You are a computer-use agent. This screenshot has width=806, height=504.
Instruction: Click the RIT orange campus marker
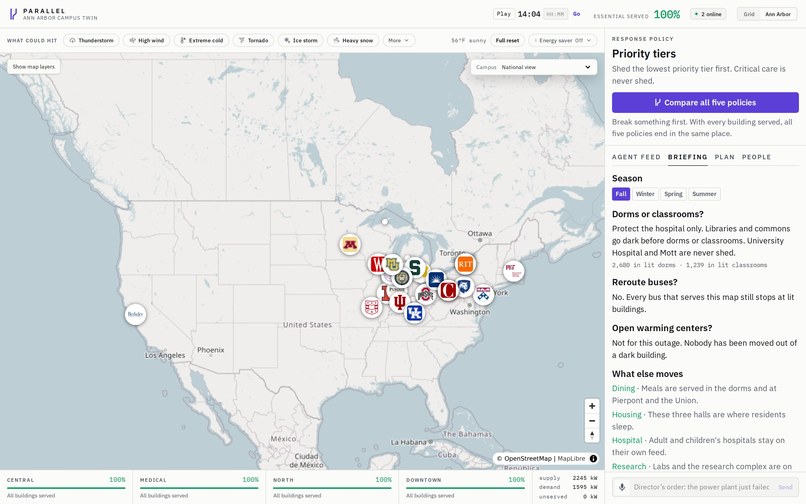[x=465, y=264]
